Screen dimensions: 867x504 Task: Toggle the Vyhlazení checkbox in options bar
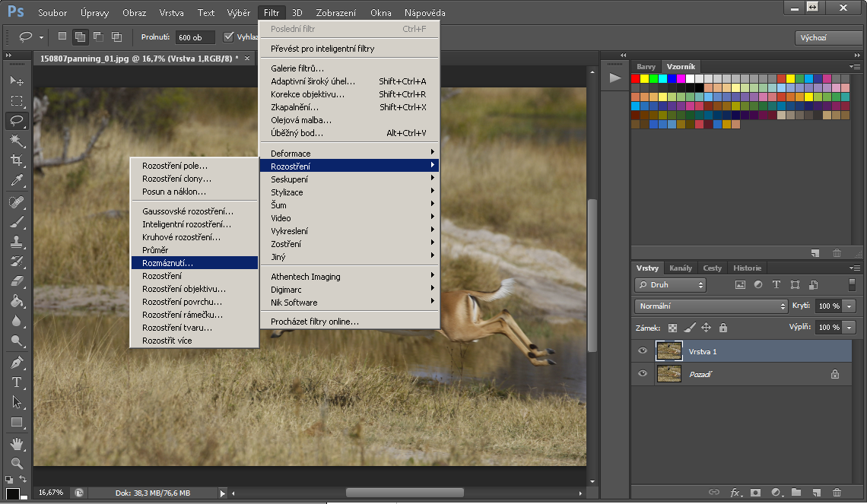[228, 37]
